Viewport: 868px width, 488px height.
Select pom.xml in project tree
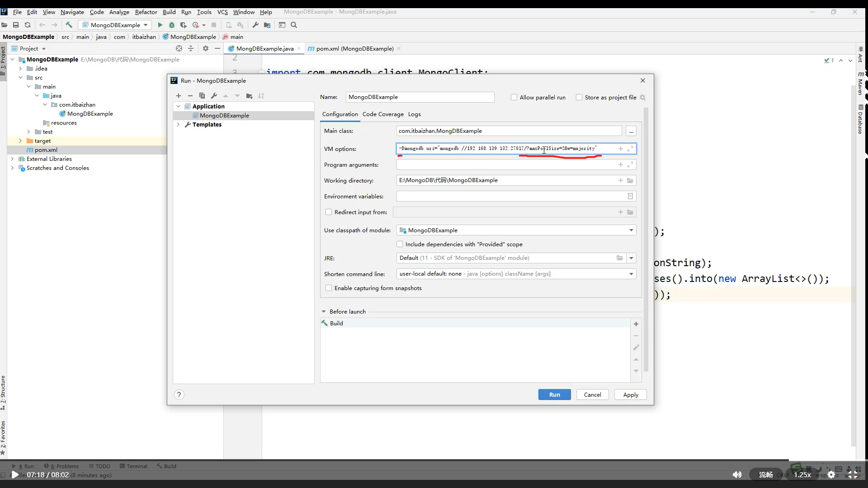[46, 150]
